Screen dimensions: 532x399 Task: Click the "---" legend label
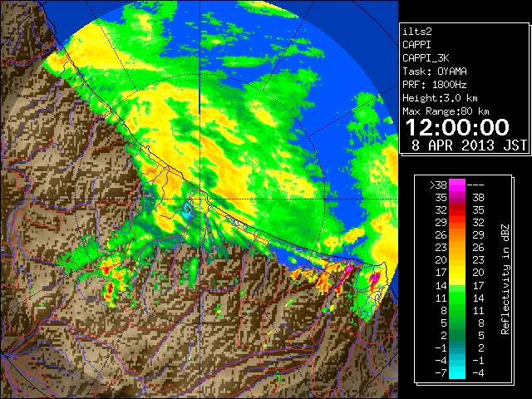point(475,185)
